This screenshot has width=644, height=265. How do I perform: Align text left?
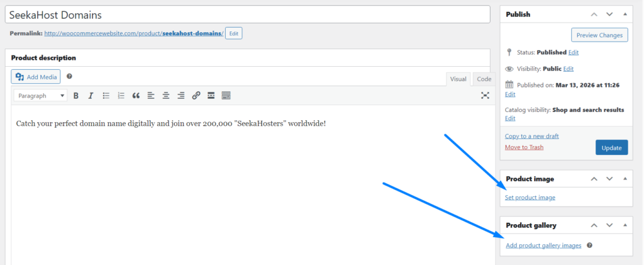(x=151, y=96)
